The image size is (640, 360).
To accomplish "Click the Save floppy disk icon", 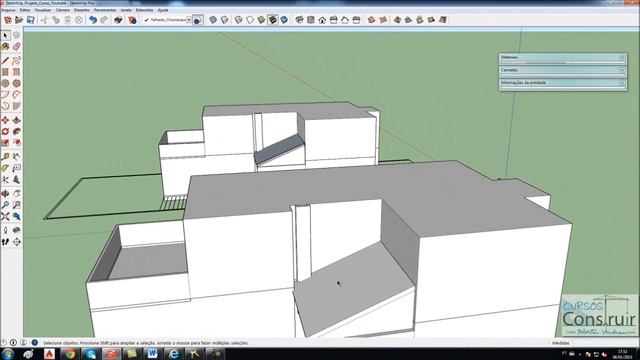I will 31,20.
